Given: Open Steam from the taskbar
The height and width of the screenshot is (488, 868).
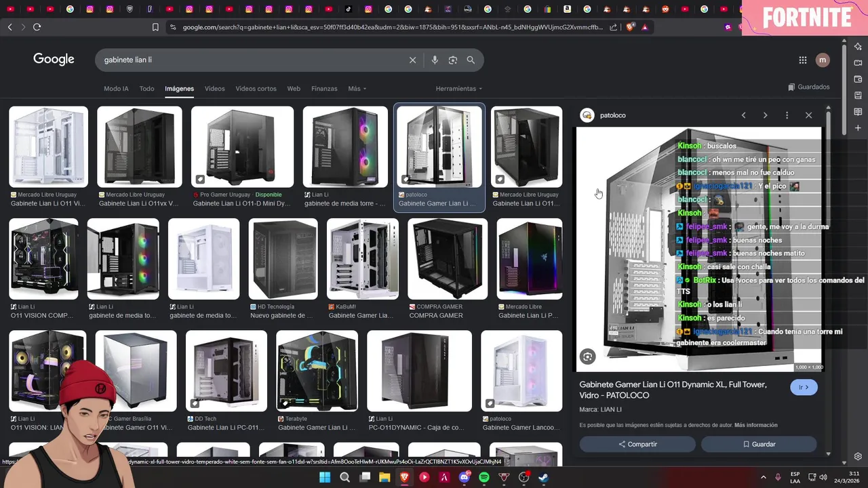Looking at the screenshot, I should click(544, 477).
